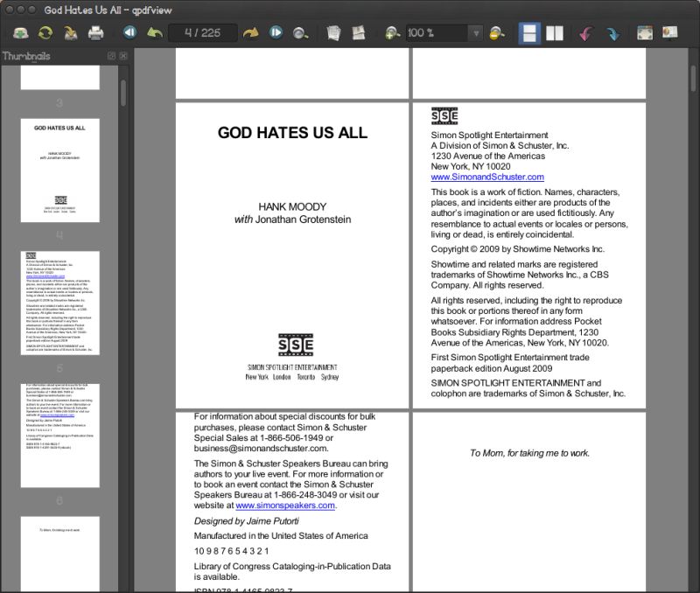Zoom in on the page
This screenshot has width=700, height=593.
[x=392, y=33]
